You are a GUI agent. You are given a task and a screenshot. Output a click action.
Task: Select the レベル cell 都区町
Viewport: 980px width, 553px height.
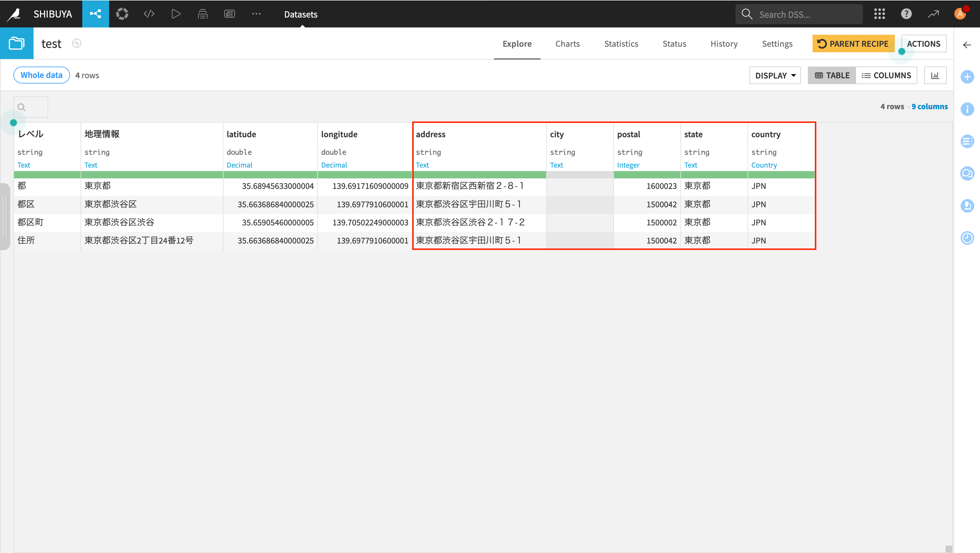click(47, 222)
